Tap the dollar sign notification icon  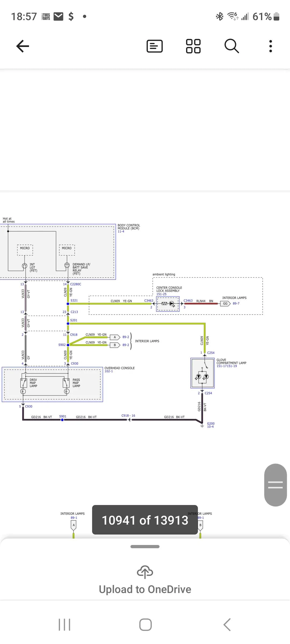(71, 16)
